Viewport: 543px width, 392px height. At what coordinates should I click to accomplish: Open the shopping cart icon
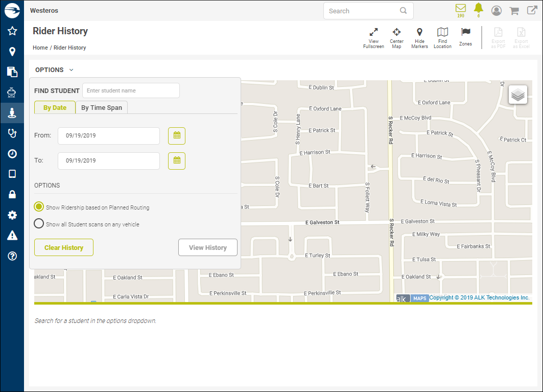click(x=514, y=11)
